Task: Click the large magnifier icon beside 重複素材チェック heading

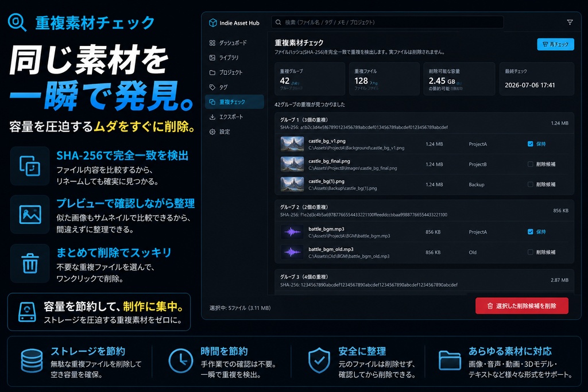Action: tap(17, 22)
